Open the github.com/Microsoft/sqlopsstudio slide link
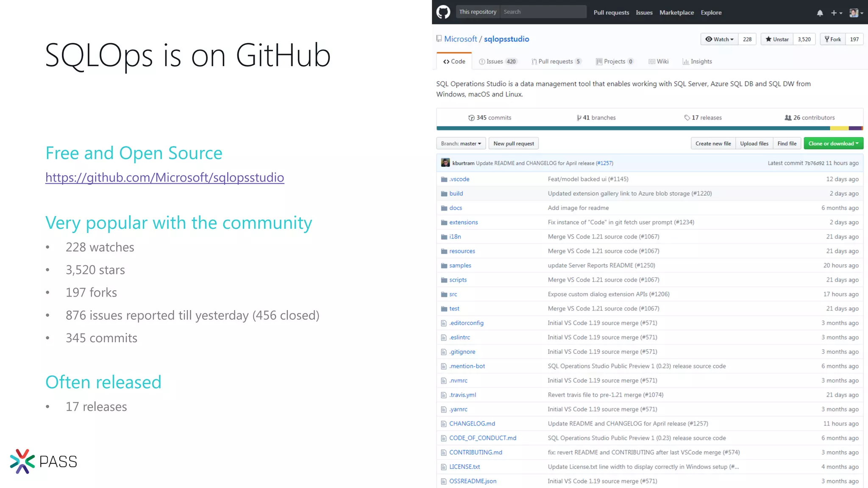Screen dimensions: 868x488 [x=165, y=177]
